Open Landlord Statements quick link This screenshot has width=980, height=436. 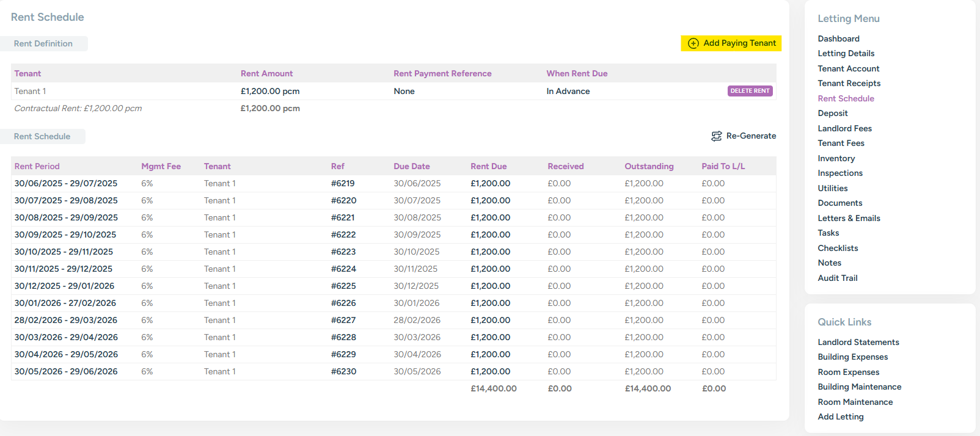click(858, 342)
